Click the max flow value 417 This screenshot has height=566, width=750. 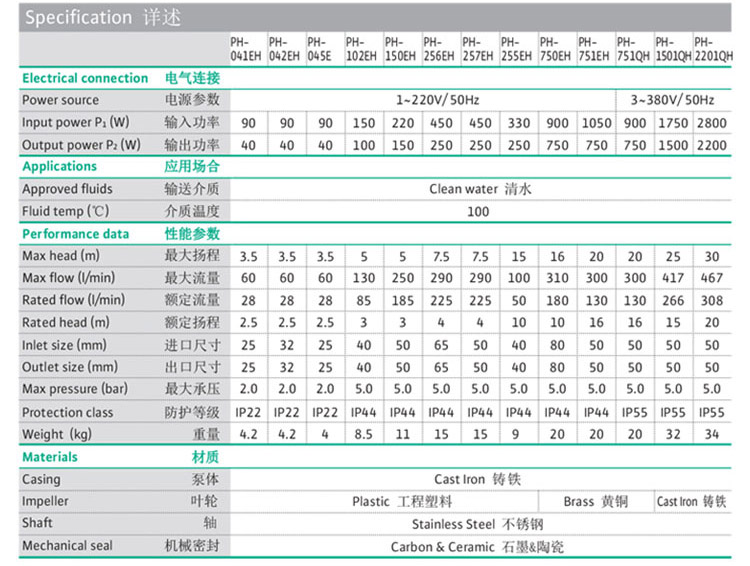[673, 278]
